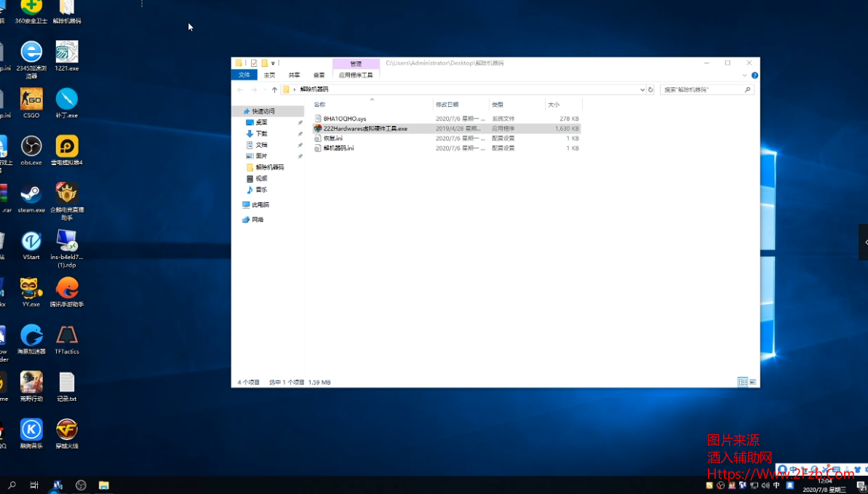Select the 荒野行动 desktop icon
868x494 pixels.
31,386
